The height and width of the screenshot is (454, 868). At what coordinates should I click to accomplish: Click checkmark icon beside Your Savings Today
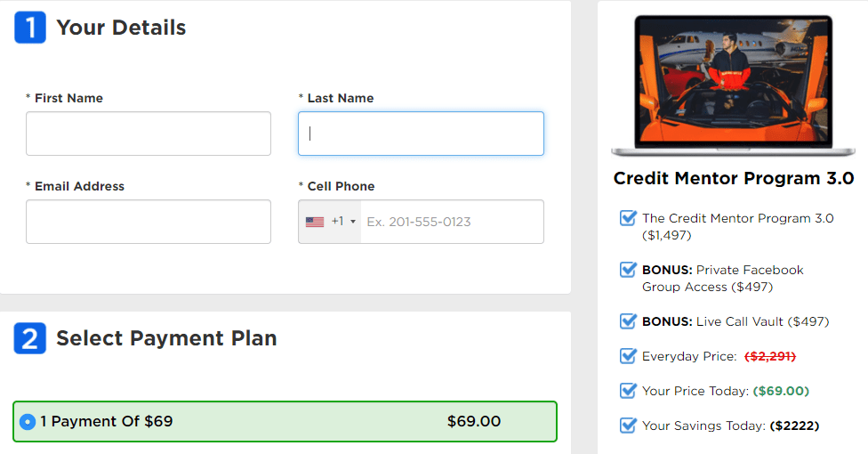(x=628, y=426)
